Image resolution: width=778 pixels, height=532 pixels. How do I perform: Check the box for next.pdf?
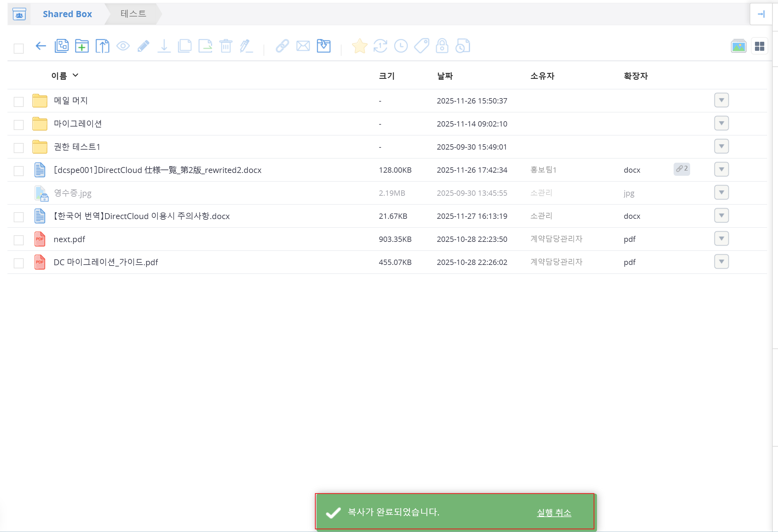(19, 240)
